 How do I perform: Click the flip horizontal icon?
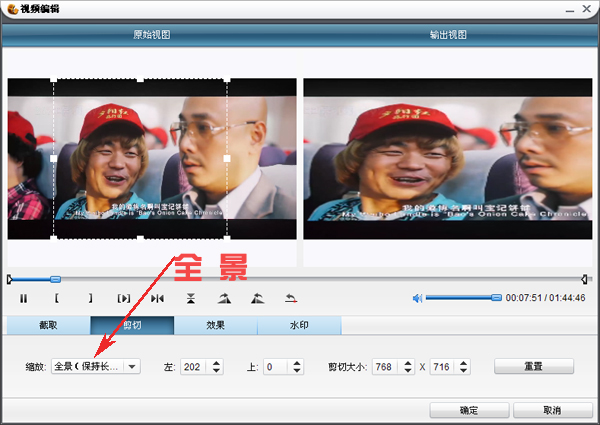click(157, 298)
